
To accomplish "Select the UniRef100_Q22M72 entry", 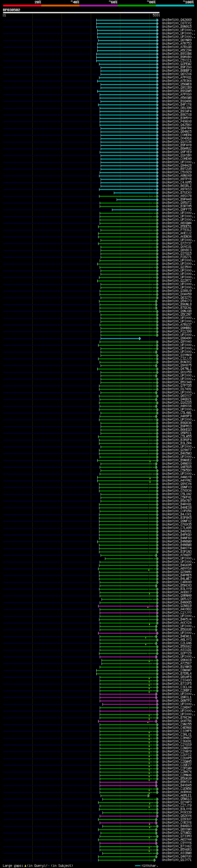I will point(177,280).
